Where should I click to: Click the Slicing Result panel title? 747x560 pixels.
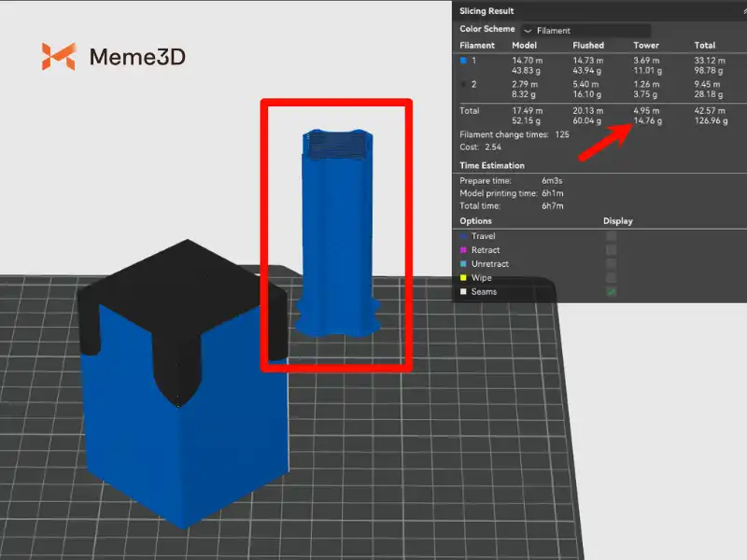coord(488,11)
